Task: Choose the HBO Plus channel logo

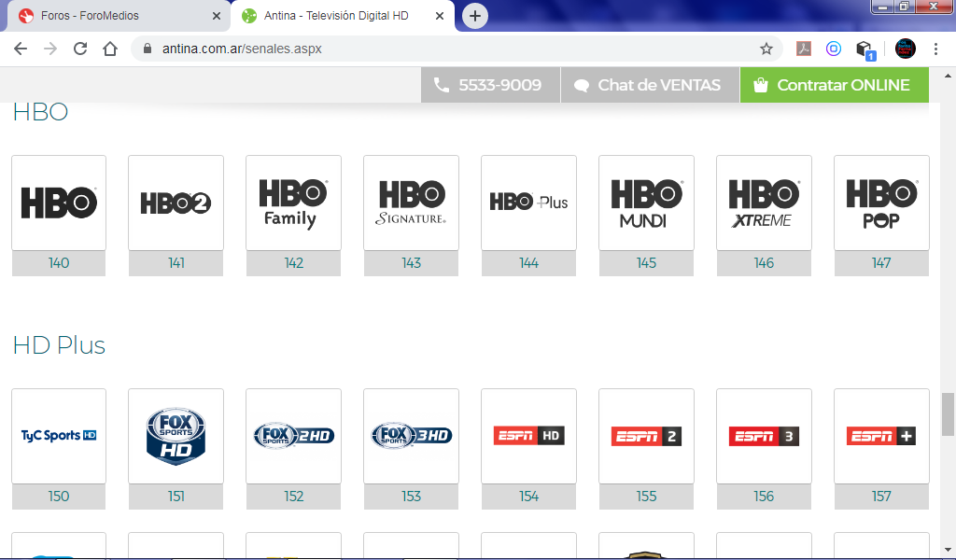Action: point(528,203)
